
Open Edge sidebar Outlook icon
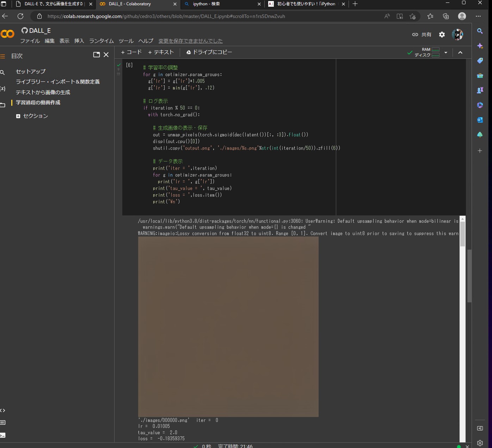click(480, 120)
